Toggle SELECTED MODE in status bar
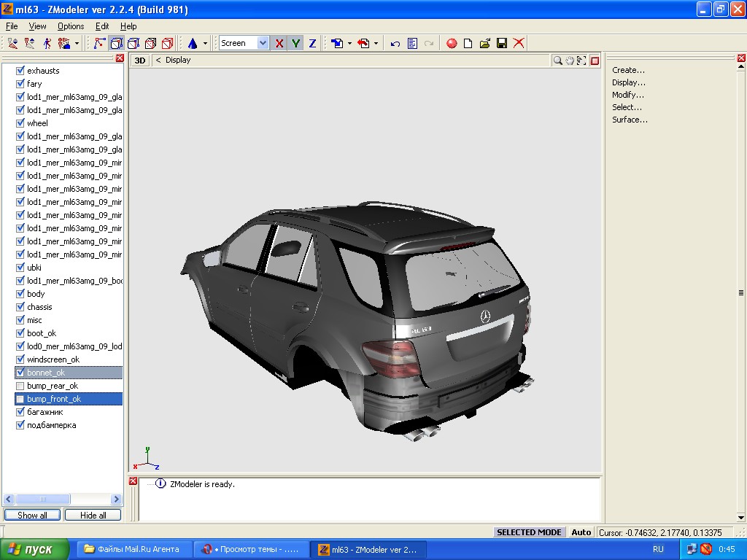Viewport: 747px width, 560px height. coord(529,532)
